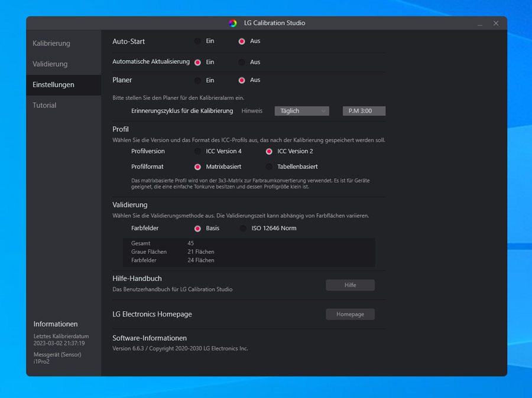This screenshot has height=398, width=532.
Task: Select Matrixbasiert profile format
Action: (x=197, y=167)
